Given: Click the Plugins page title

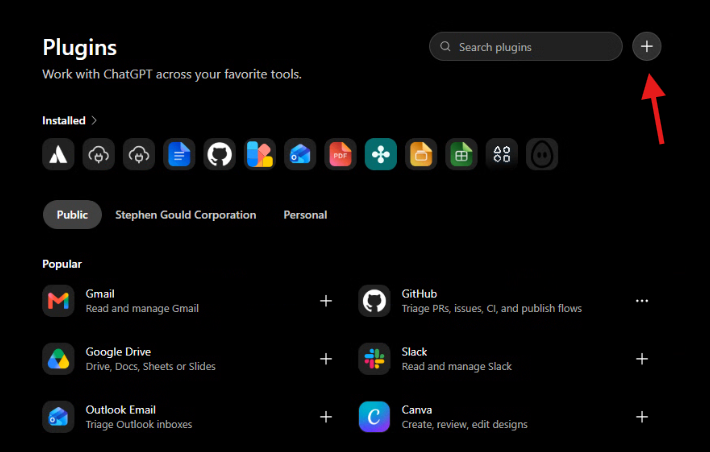Looking at the screenshot, I should click(80, 48).
